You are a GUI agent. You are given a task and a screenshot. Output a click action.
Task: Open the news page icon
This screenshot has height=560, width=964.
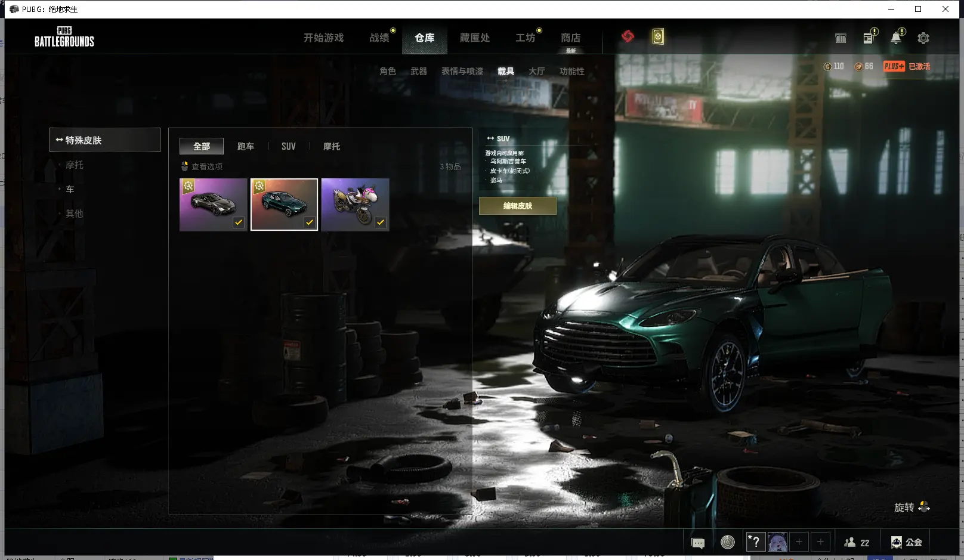tap(868, 38)
